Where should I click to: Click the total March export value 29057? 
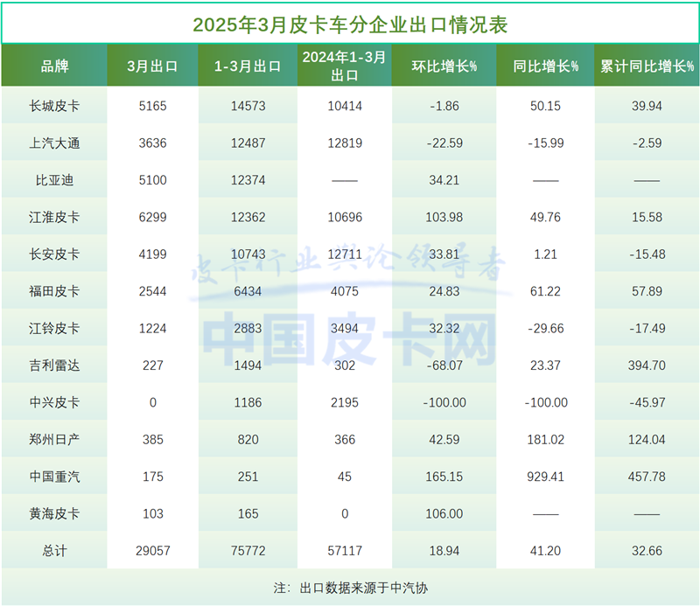click(152, 551)
